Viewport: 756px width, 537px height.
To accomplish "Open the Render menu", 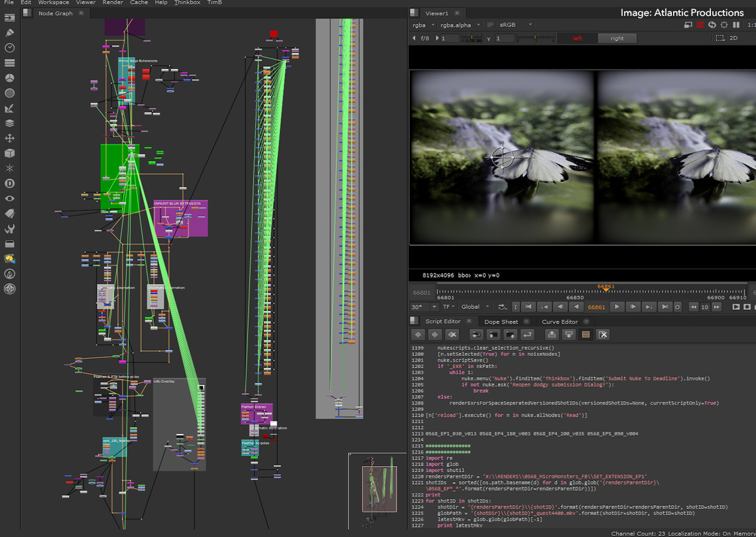I will point(113,3).
